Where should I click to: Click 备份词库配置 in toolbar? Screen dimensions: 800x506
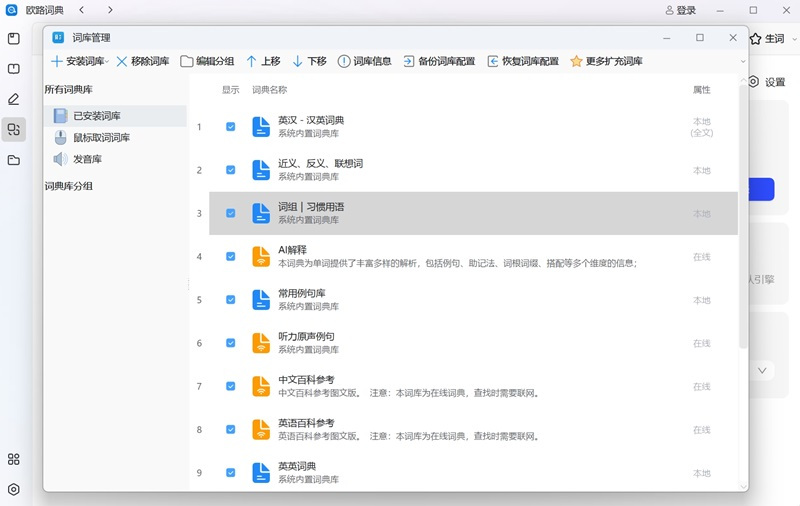[x=439, y=61]
